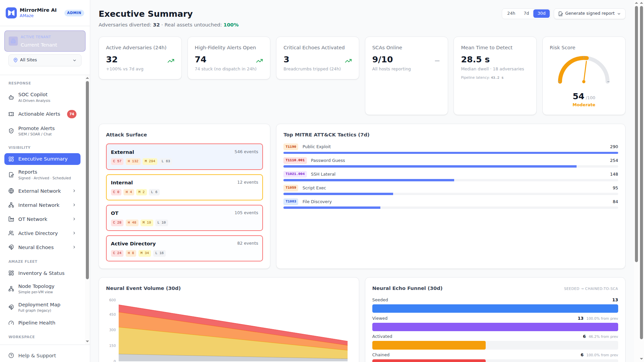
Task: Open the External attack surface card
Action: click(184, 157)
